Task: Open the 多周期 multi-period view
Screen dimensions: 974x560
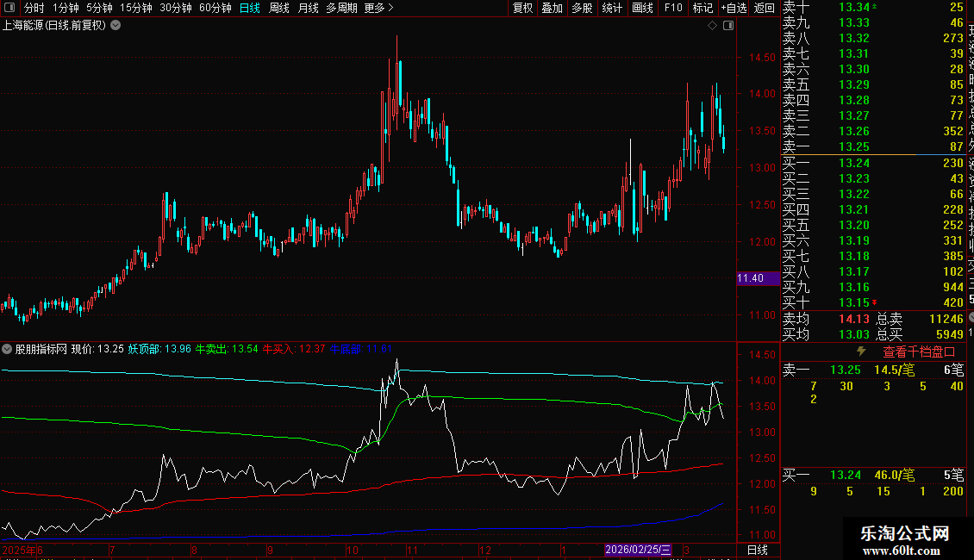Action: [x=341, y=8]
